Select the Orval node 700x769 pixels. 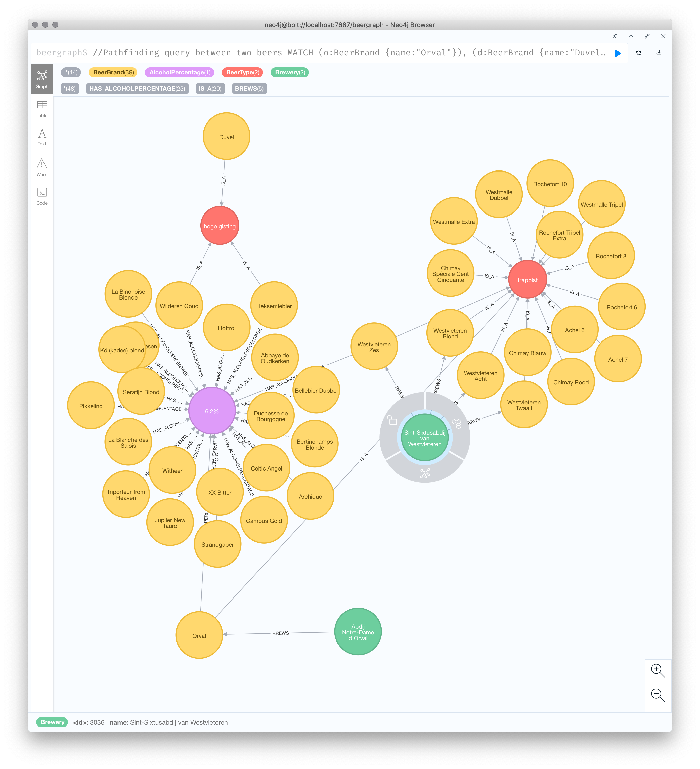click(199, 635)
